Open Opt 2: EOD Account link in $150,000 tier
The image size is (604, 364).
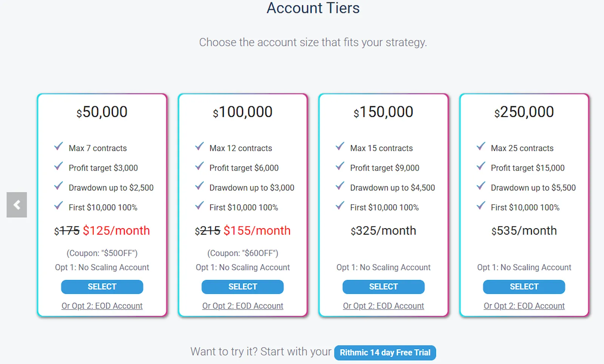coord(383,306)
